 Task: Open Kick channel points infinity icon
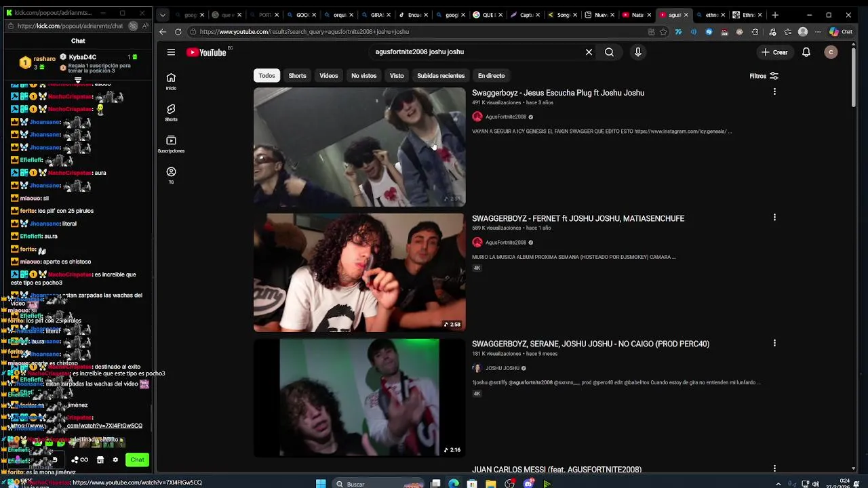click(84, 460)
